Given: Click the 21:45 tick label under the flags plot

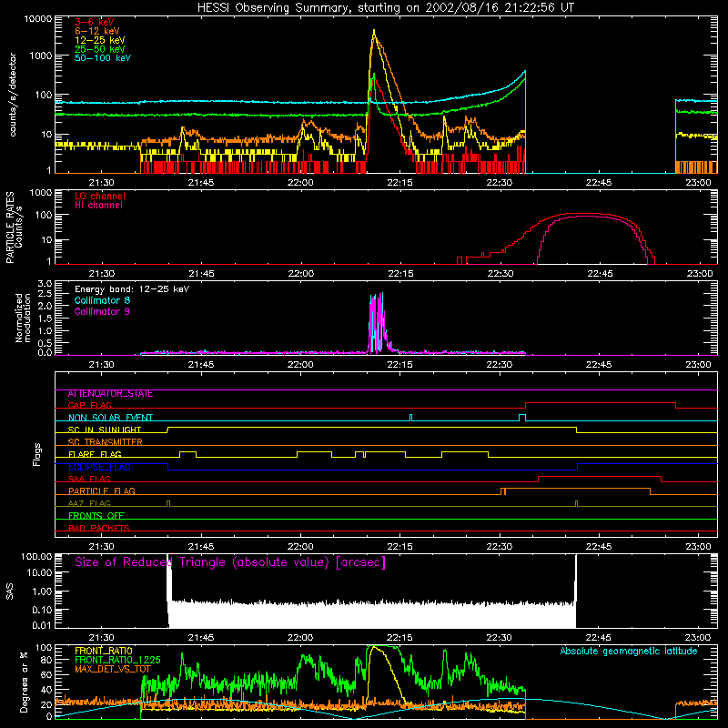Looking at the screenshot, I should click(201, 547).
